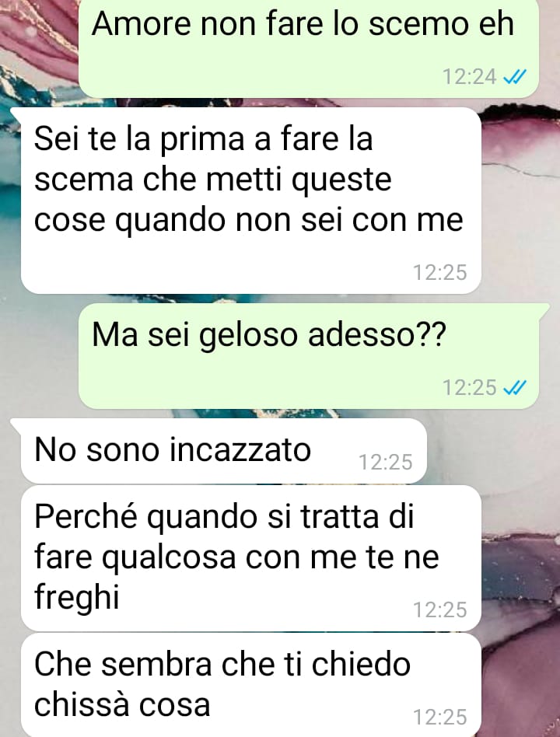
Task: Tap the 12:25 timestamp beside 'chissà cosa'
Action: (440, 718)
